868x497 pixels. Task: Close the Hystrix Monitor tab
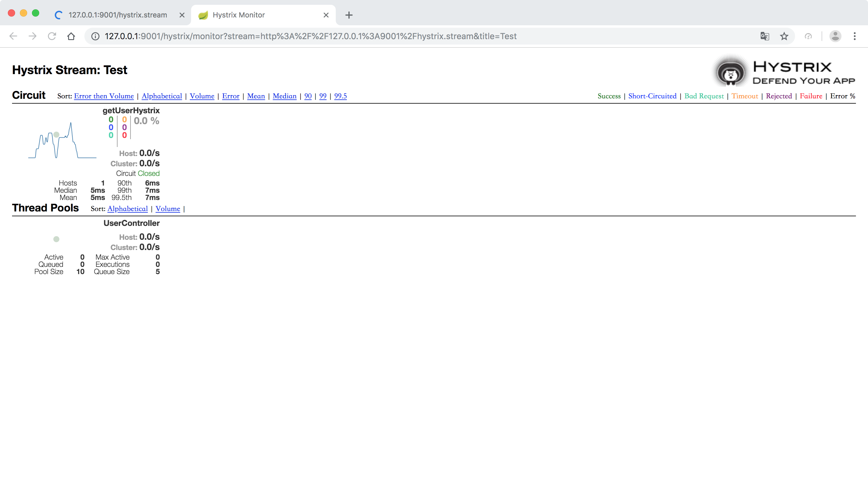(x=326, y=15)
